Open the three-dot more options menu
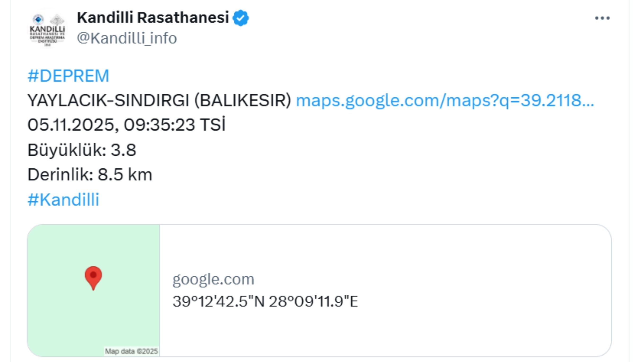The width and height of the screenshot is (644, 362). 602,18
